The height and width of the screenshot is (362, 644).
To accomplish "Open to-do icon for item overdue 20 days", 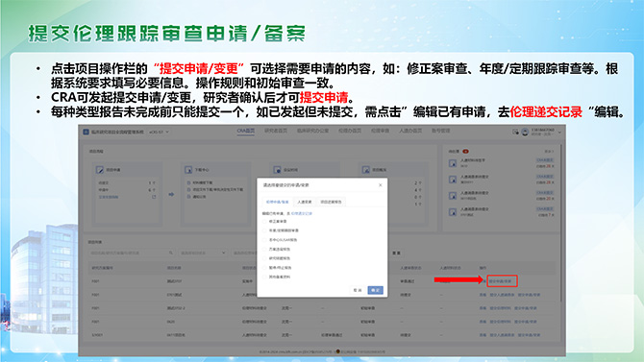I will point(453,195).
